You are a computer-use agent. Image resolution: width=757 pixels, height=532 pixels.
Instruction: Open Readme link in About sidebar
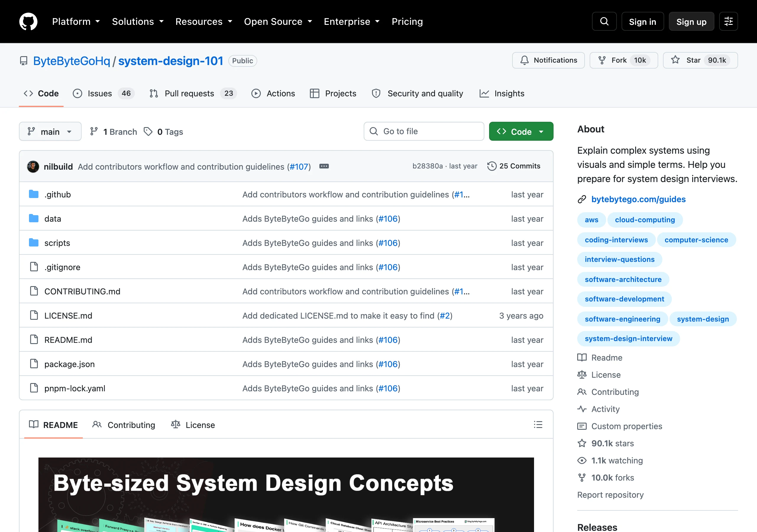600,358
